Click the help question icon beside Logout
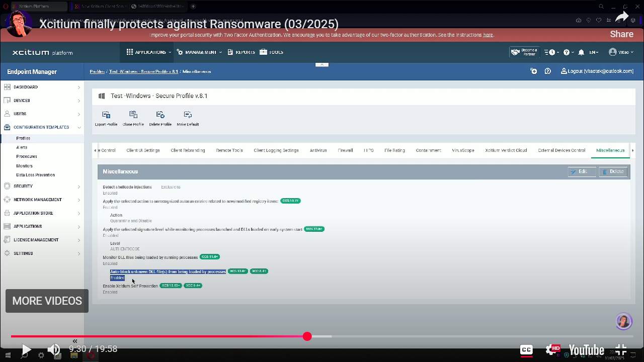The image size is (644, 362). point(548,71)
